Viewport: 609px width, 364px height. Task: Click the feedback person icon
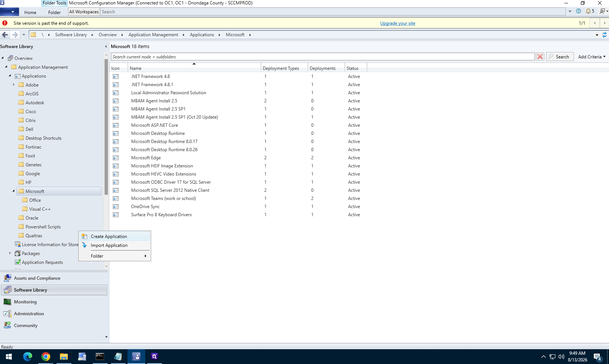(x=602, y=11)
